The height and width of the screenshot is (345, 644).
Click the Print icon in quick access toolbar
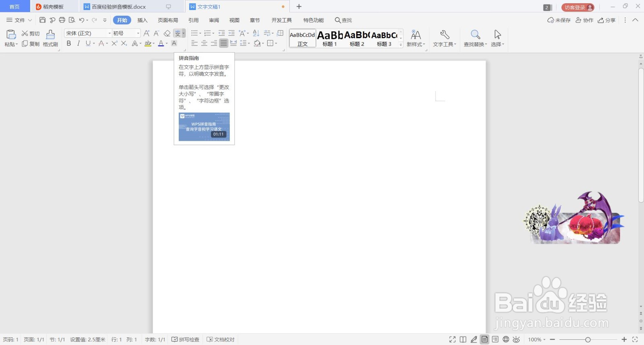(62, 20)
